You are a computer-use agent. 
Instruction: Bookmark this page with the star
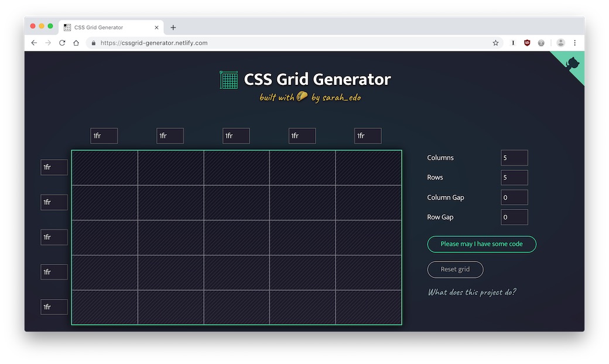[x=495, y=43]
